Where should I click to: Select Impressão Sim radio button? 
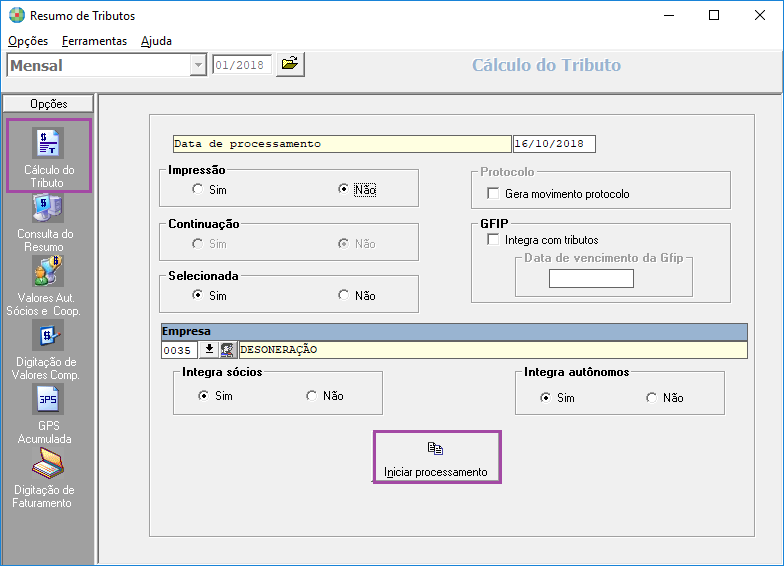(x=198, y=189)
